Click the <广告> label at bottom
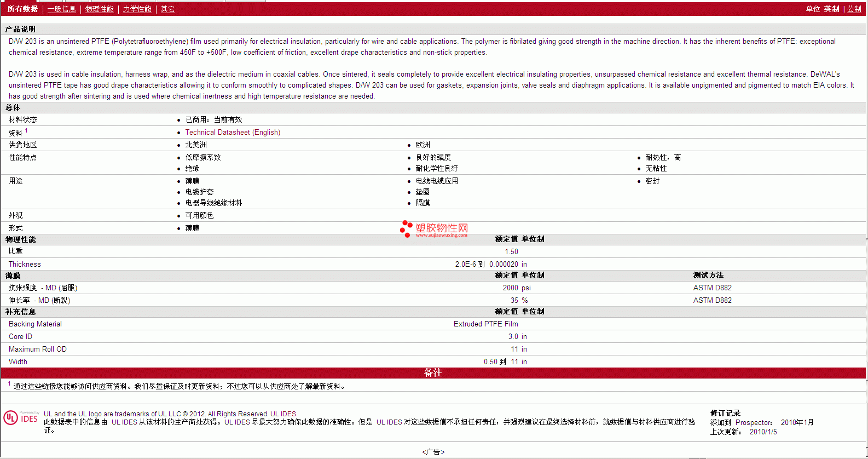868x459 pixels. tap(433, 452)
